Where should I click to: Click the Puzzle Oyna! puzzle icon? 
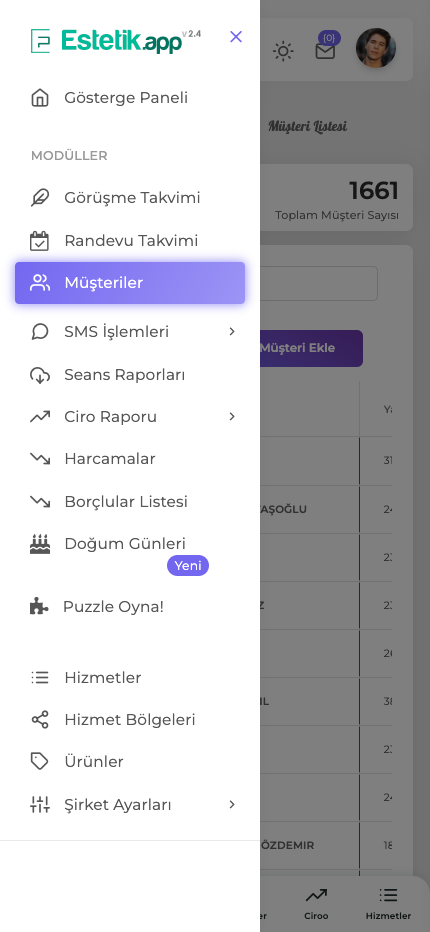(x=39, y=606)
